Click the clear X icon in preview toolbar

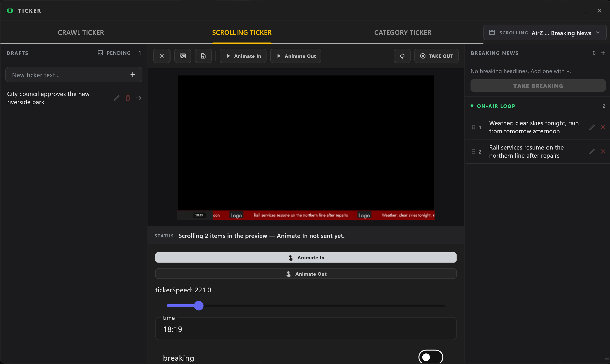click(162, 56)
